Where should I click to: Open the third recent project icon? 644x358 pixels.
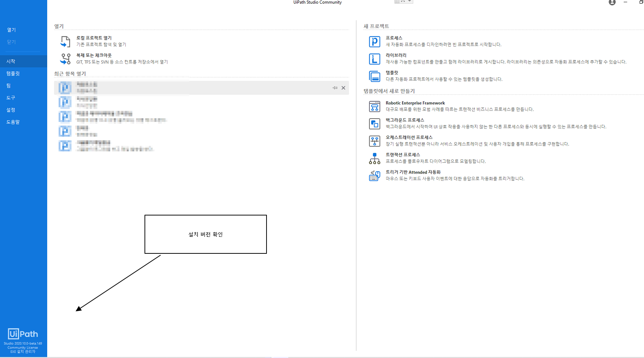[x=65, y=116]
